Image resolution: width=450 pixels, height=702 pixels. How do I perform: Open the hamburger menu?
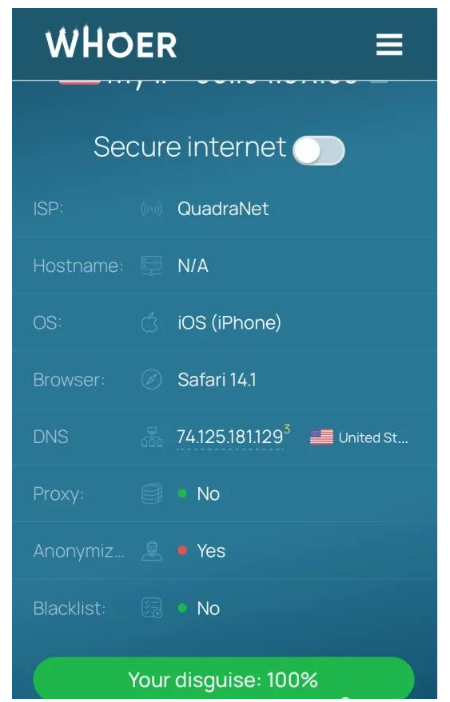tap(389, 45)
